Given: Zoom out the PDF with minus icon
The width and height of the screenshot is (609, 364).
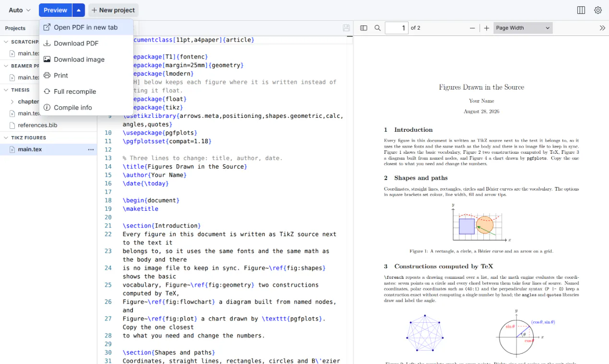Looking at the screenshot, I should click(472, 28).
